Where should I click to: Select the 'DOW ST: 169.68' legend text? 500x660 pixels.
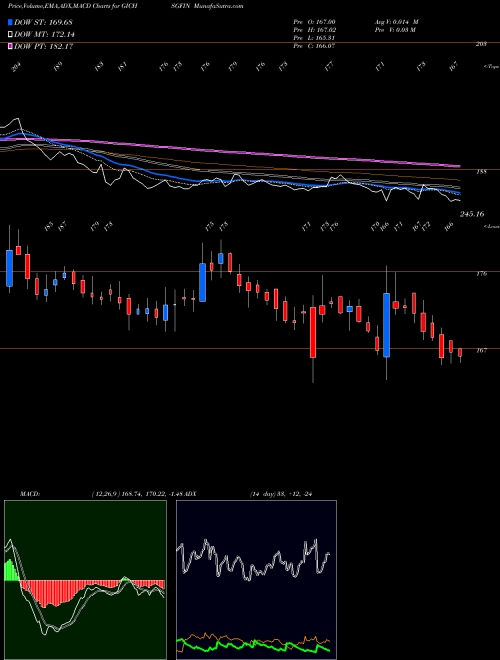[44, 22]
